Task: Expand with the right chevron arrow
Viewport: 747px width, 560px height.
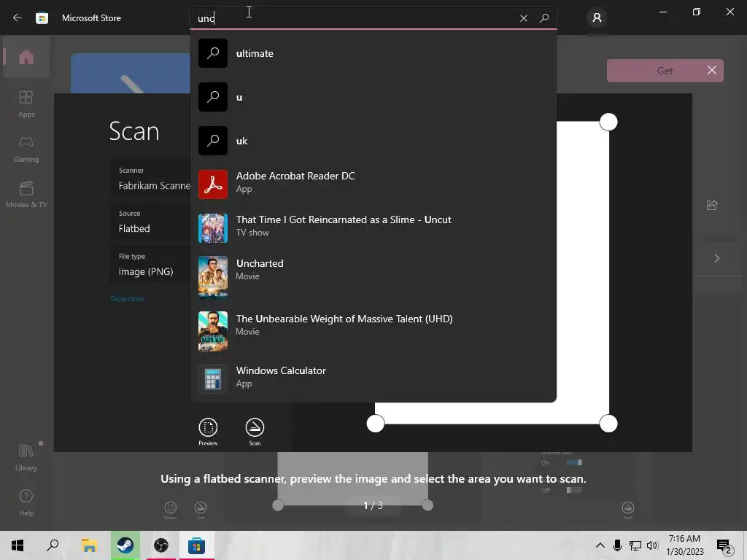Action: pyautogui.click(x=716, y=258)
